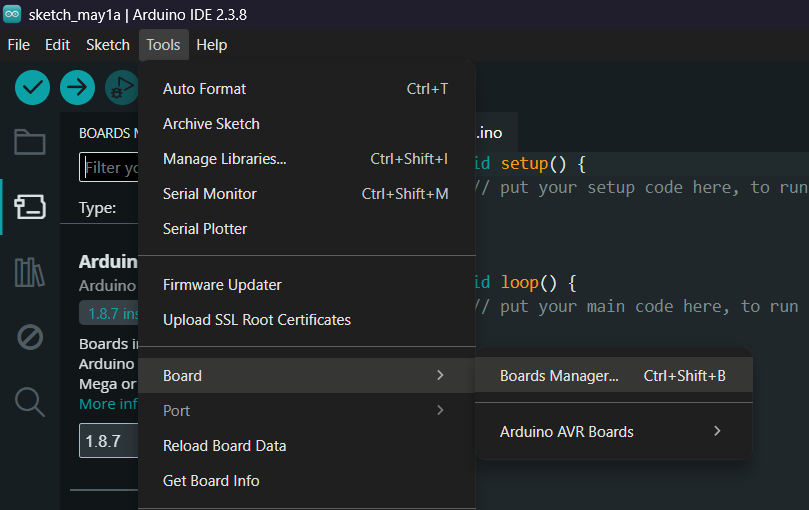The width and height of the screenshot is (809, 510).
Task: Select Reload Board Data
Action: point(306,446)
